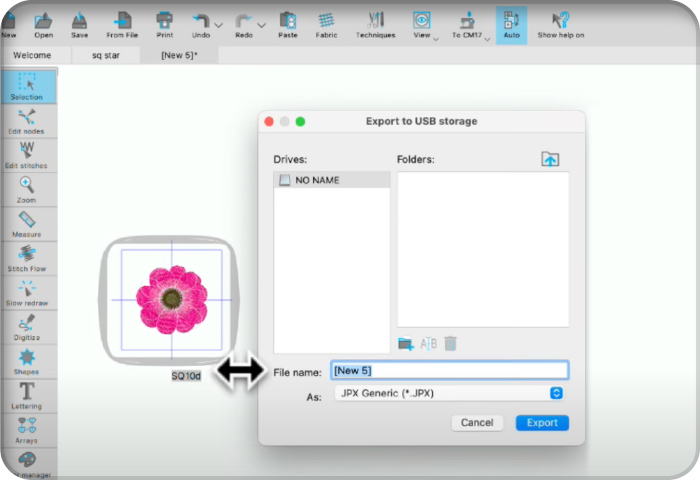Image resolution: width=700 pixels, height=480 pixels.
Task: Open the Lettering tool
Action: [x=27, y=395]
